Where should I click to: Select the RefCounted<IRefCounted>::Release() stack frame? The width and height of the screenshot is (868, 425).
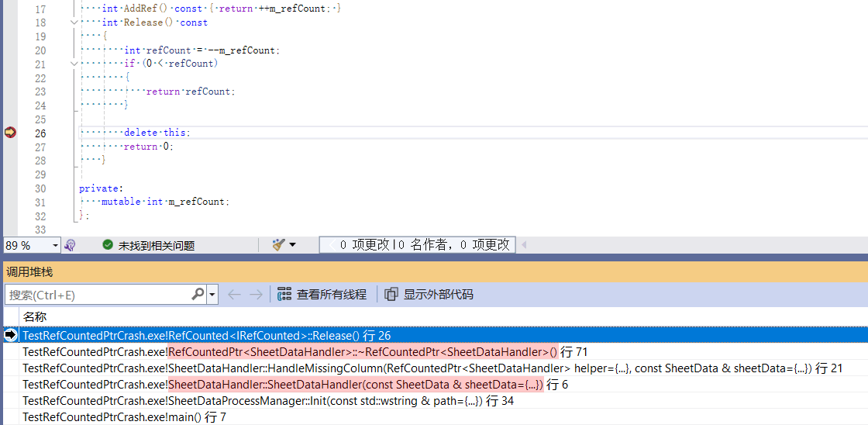(x=444, y=336)
